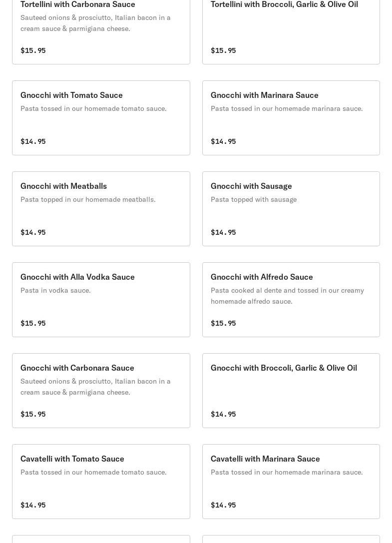Open Gnocchi with Broccoli, Garlic & Olive Oil

click(x=291, y=391)
